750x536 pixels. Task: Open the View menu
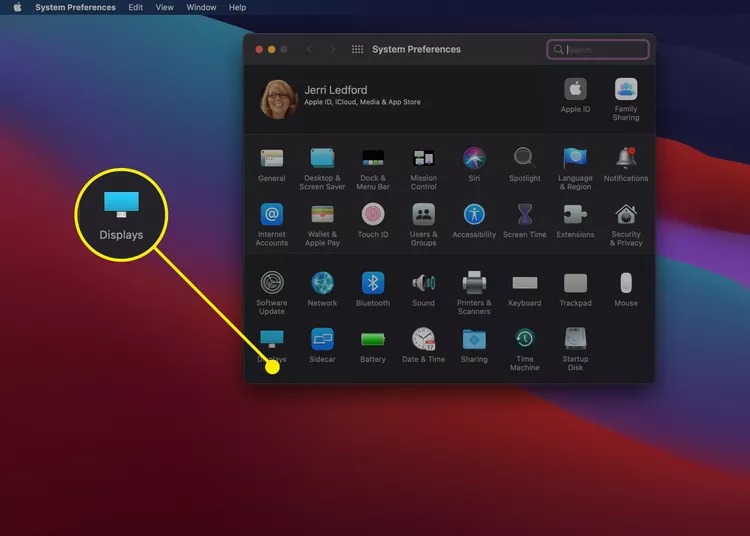(x=165, y=7)
